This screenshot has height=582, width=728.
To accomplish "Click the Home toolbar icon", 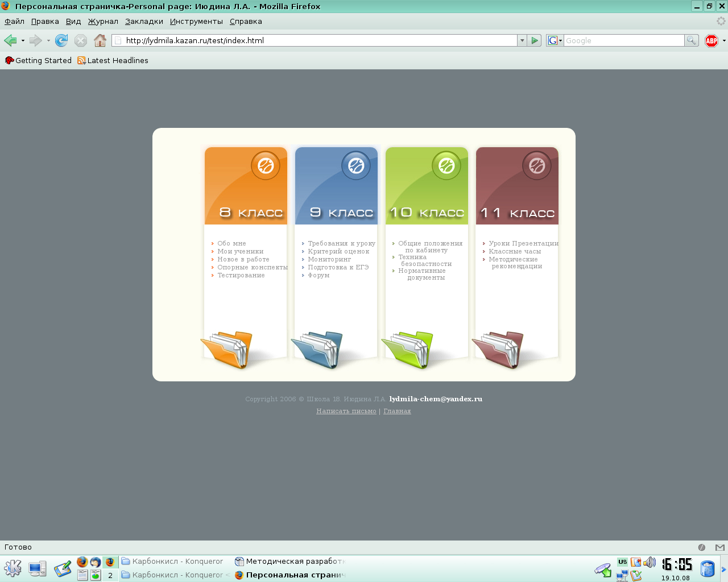I will coord(100,40).
